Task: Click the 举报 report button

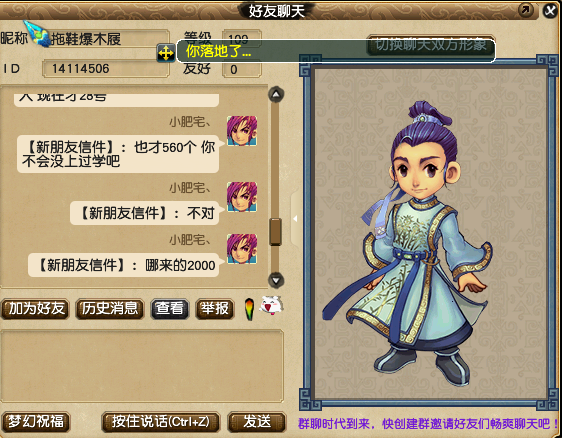Action: click(214, 309)
